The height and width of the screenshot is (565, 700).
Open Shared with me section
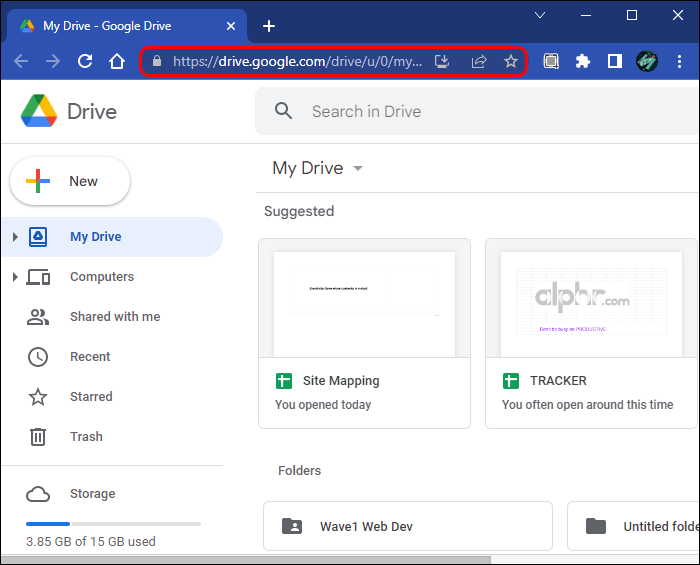[114, 317]
